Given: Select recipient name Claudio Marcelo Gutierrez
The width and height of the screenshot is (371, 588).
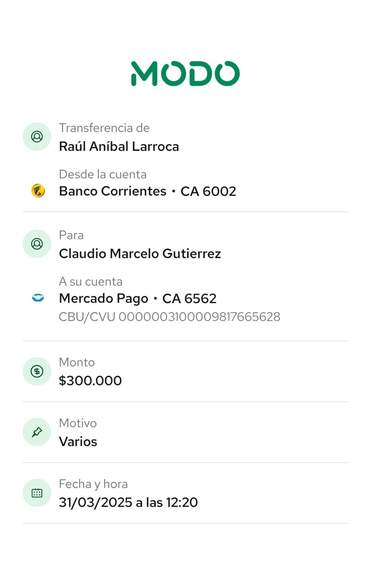Looking at the screenshot, I should pyautogui.click(x=140, y=254).
